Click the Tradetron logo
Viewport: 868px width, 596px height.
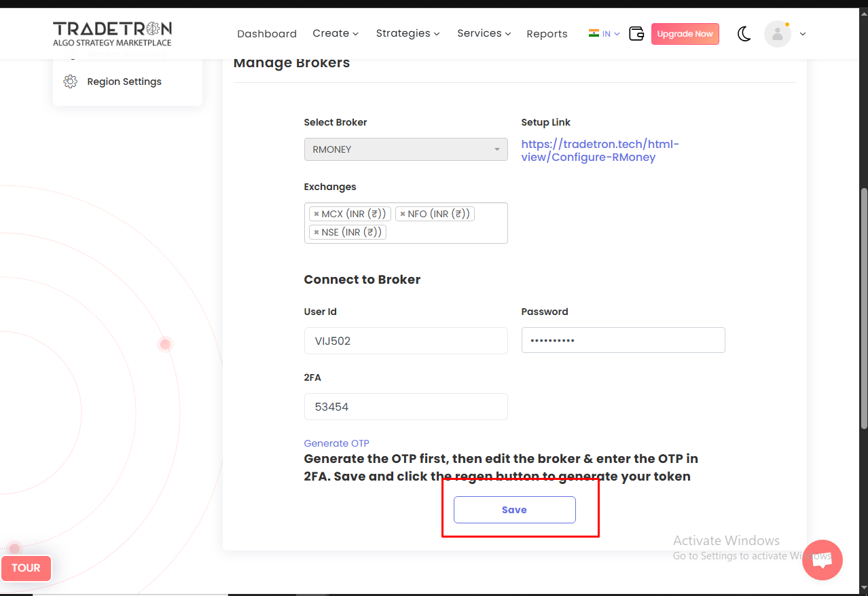[x=112, y=33]
